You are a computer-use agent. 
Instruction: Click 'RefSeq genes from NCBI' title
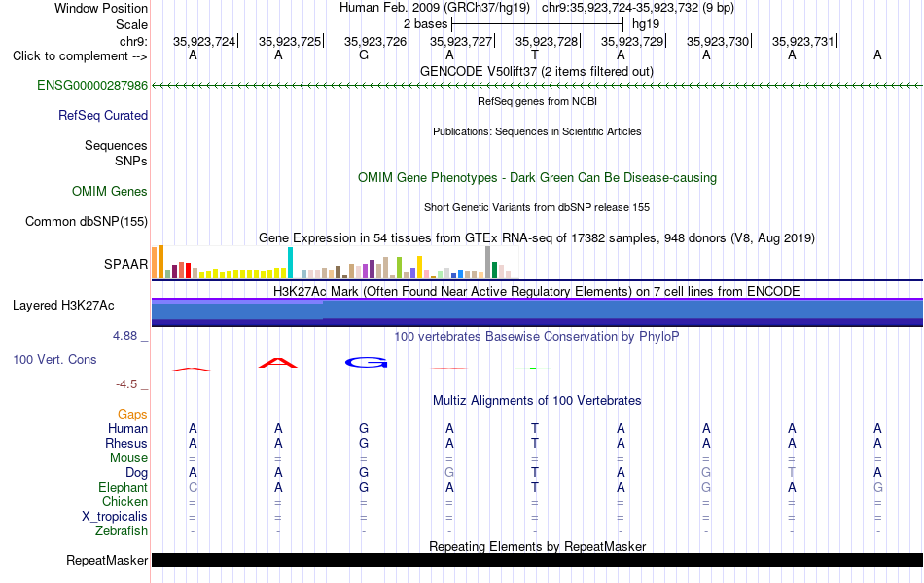coord(538,101)
